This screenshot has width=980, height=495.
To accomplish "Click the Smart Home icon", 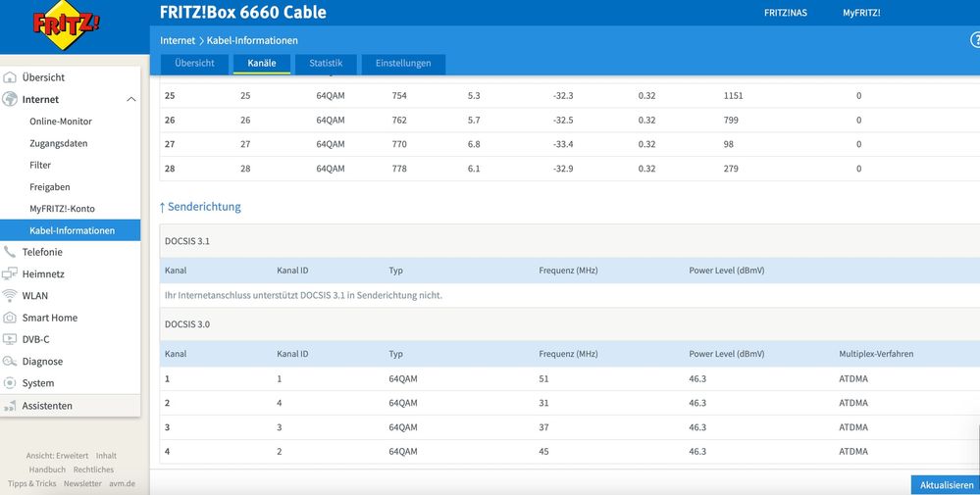I will [11, 318].
